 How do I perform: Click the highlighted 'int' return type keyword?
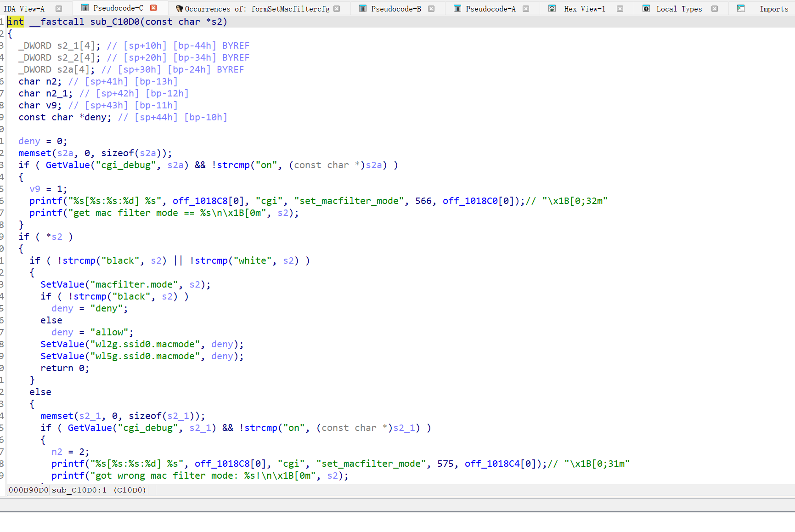16,22
